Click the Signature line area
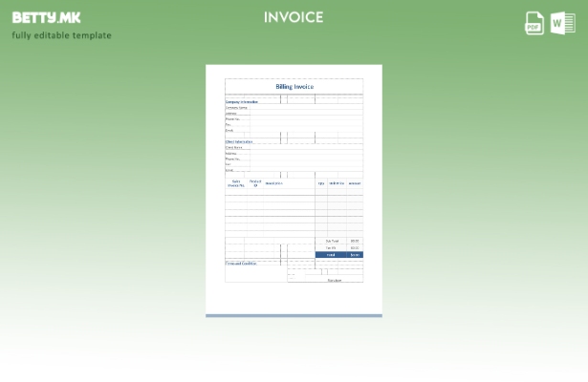 [x=334, y=280]
